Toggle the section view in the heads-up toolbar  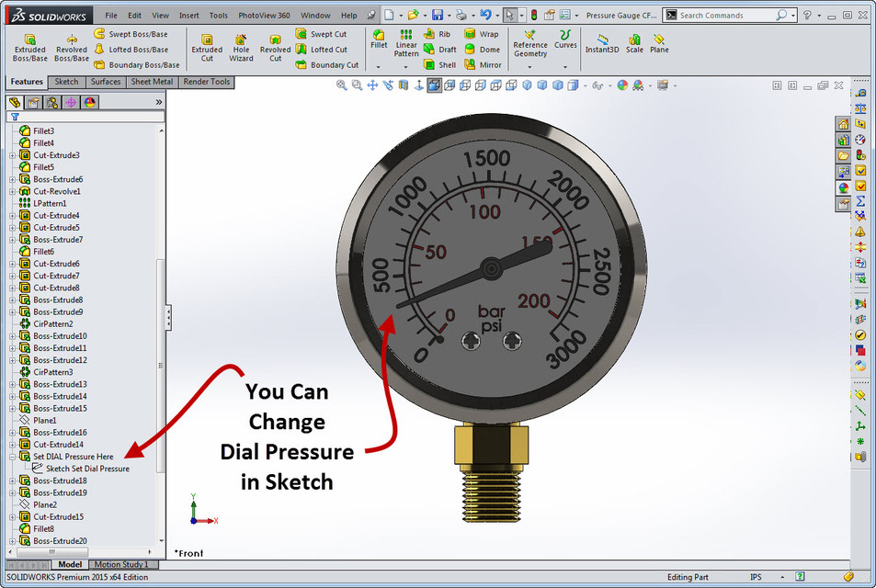(403, 85)
